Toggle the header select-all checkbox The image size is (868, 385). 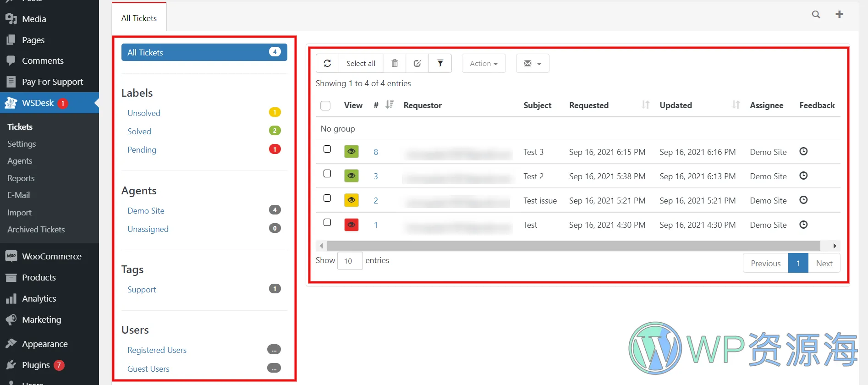click(325, 105)
